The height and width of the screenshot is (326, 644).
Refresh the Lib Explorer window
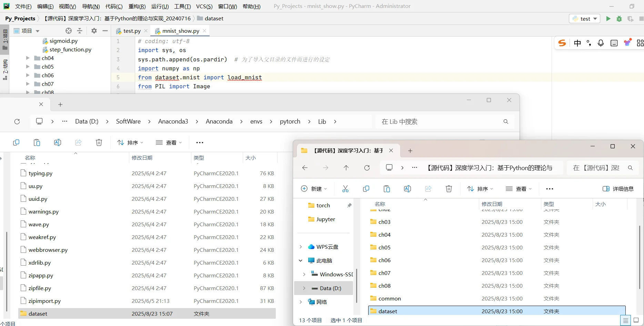(17, 121)
